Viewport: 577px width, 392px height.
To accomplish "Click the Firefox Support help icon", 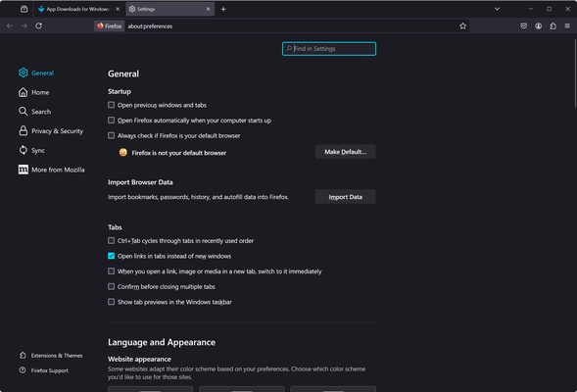I will click(23, 370).
